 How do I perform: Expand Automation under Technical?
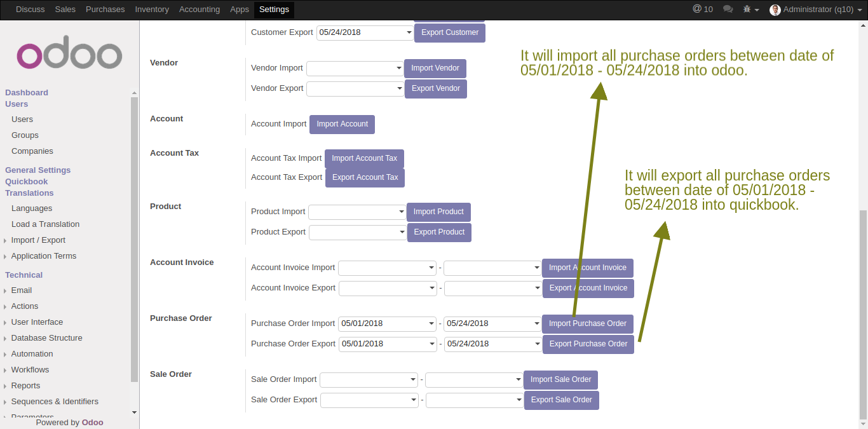click(32, 354)
